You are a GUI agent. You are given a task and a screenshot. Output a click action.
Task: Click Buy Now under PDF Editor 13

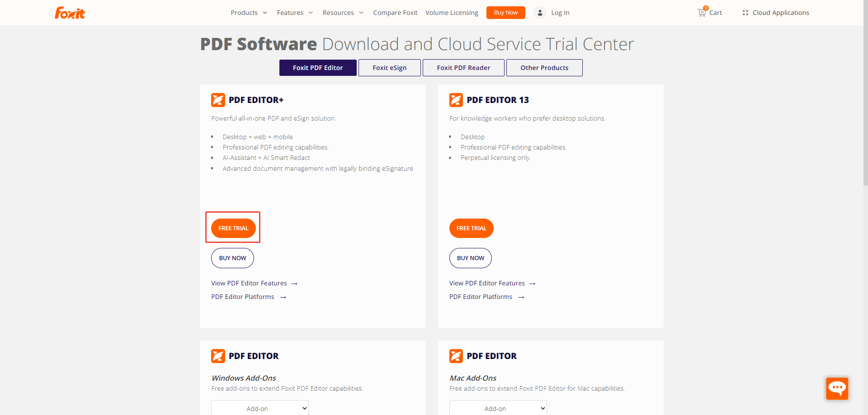click(470, 258)
